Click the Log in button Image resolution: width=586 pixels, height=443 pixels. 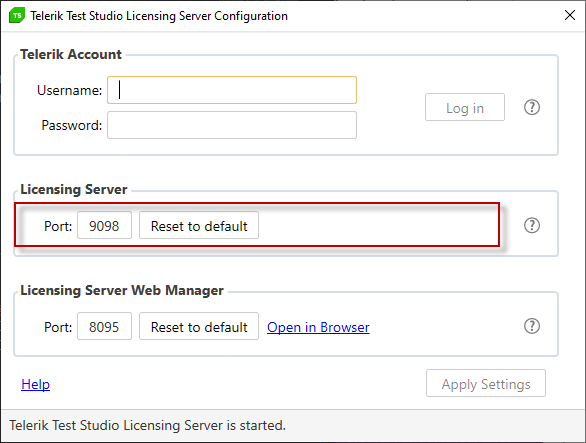point(465,107)
